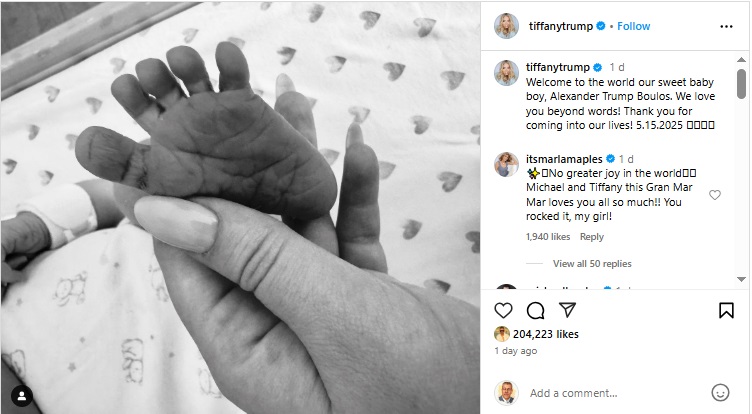Click comments scrollbar down arrow
This screenshot has width=752, height=414.
pyautogui.click(x=741, y=279)
